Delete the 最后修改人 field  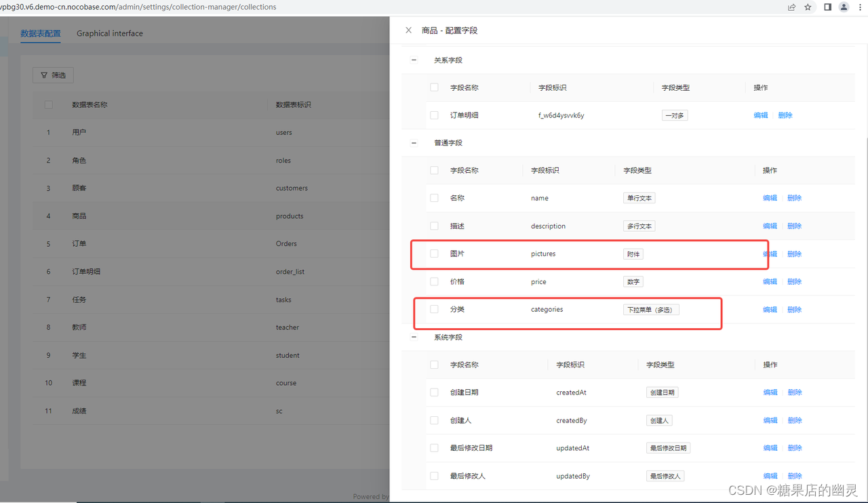(795, 476)
